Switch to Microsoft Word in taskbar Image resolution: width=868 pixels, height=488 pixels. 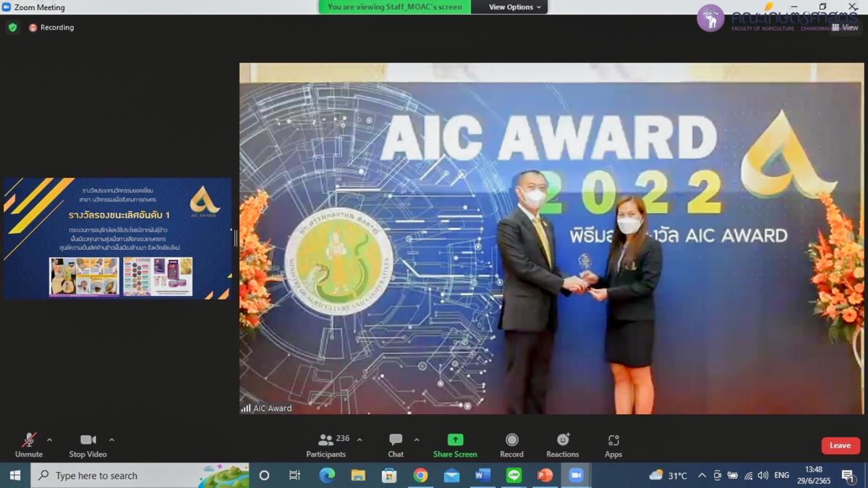[x=482, y=476]
